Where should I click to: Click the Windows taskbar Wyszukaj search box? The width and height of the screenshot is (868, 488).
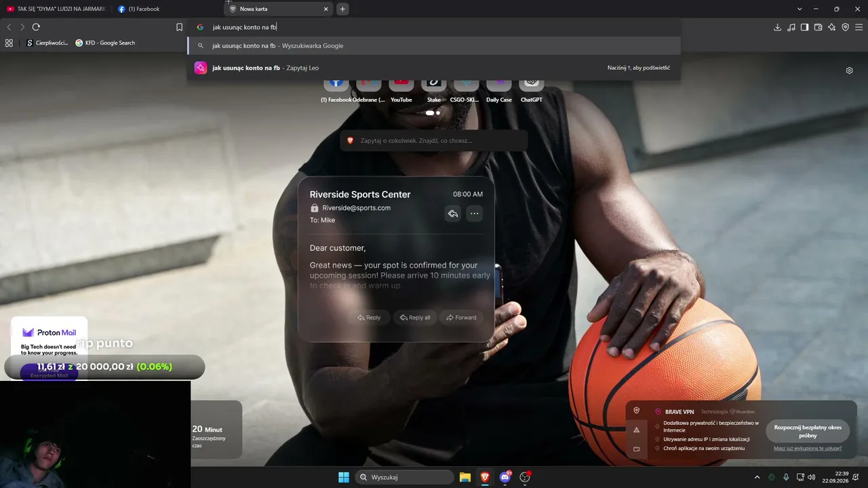pyautogui.click(x=404, y=477)
